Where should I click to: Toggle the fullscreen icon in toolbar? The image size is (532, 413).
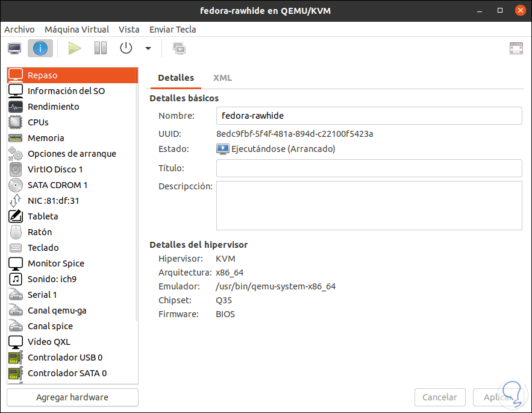[x=516, y=48]
